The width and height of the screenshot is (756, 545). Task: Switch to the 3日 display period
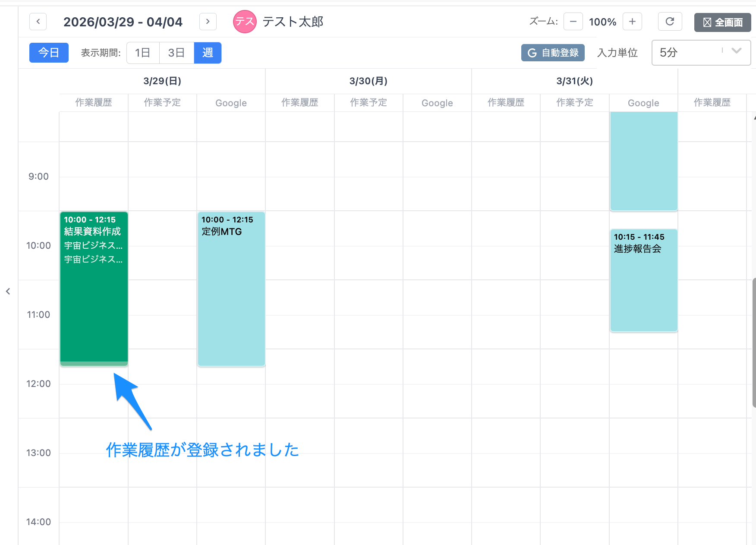(x=176, y=52)
